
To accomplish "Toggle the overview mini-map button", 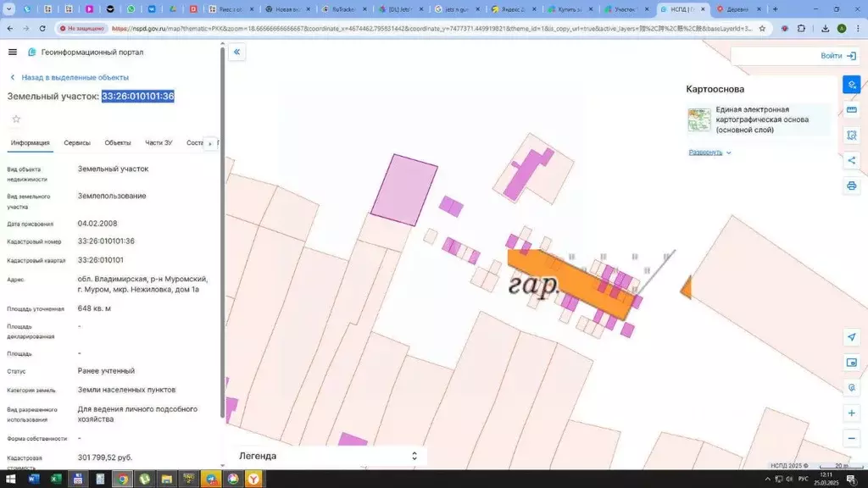I will (x=852, y=363).
